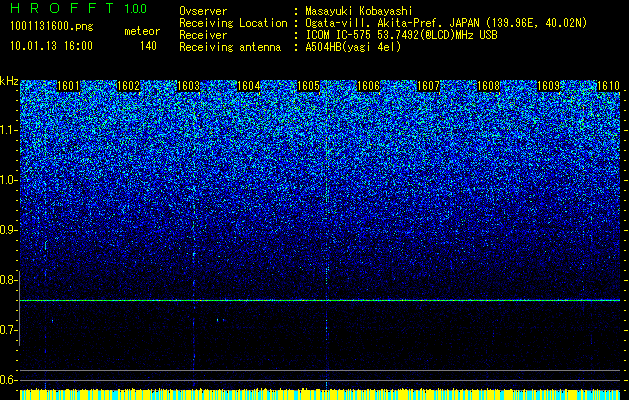Click the 1609 time marker
Image resolution: width=629 pixels, height=400 pixels.
(548, 86)
